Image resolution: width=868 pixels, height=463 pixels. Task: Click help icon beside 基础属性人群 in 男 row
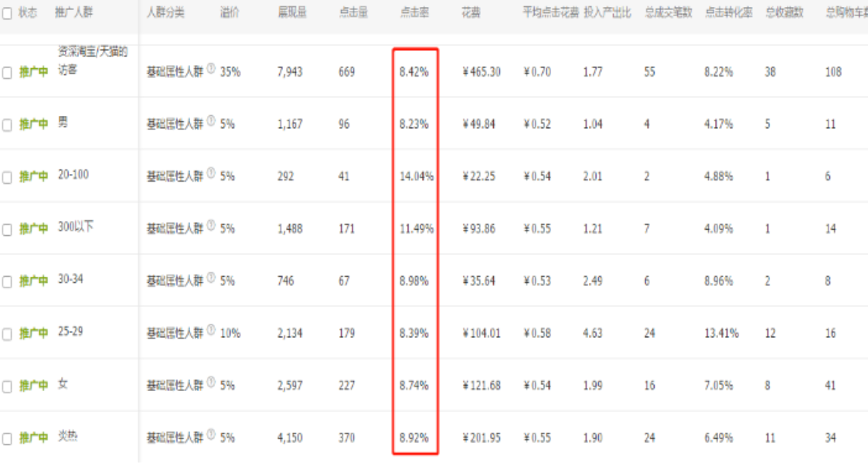(x=211, y=121)
